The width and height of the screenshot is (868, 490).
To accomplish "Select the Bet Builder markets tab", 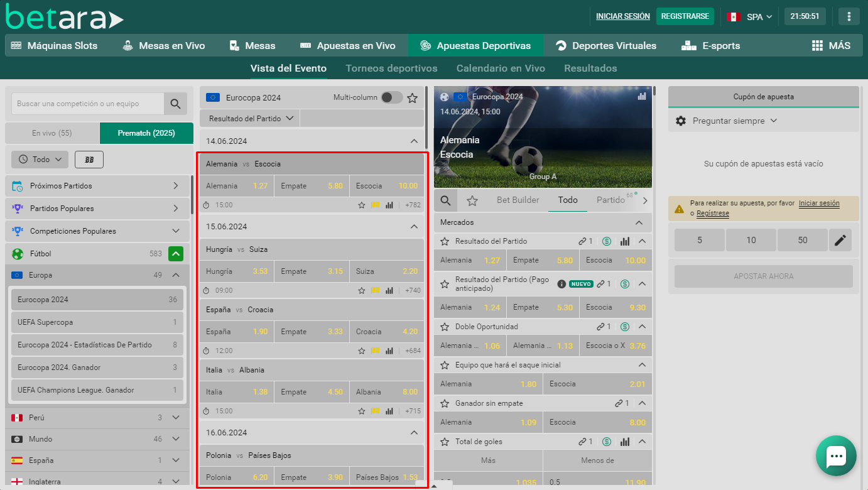I will [x=518, y=200].
